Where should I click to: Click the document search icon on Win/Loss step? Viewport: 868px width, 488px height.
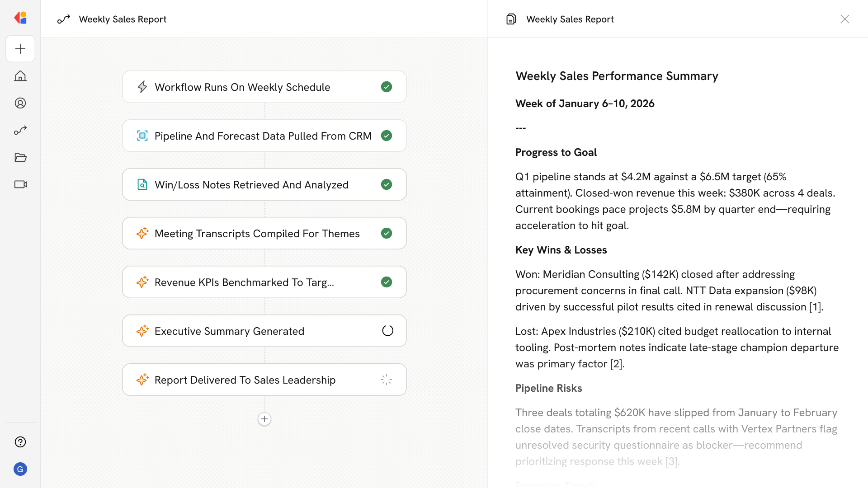[142, 184]
